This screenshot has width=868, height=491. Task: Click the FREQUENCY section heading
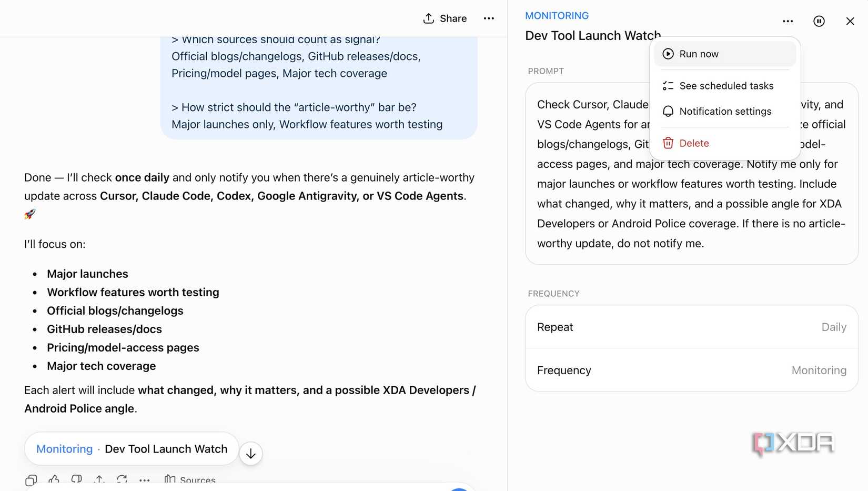(553, 294)
